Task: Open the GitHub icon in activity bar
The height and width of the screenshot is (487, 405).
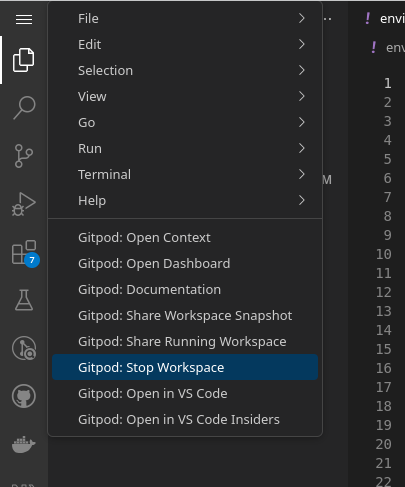Action: tap(24, 396)
